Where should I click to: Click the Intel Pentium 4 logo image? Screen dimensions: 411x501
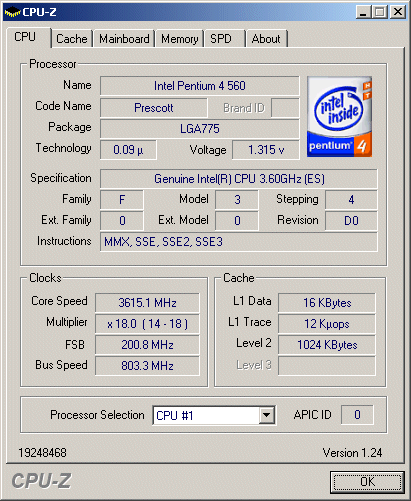339,116
